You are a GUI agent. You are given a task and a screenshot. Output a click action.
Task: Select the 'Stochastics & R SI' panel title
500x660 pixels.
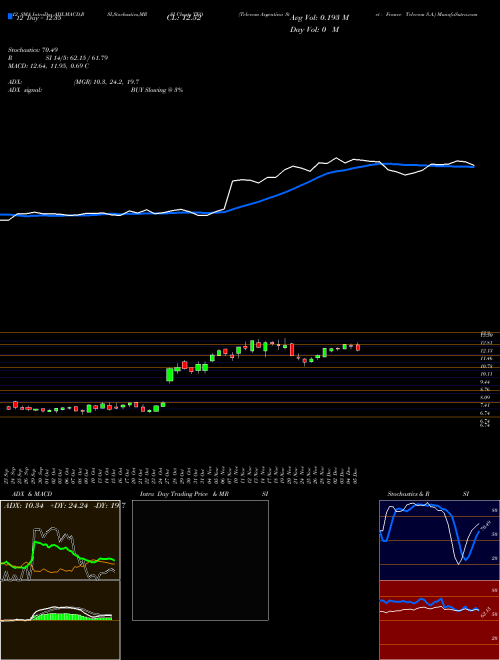[428, 494]
